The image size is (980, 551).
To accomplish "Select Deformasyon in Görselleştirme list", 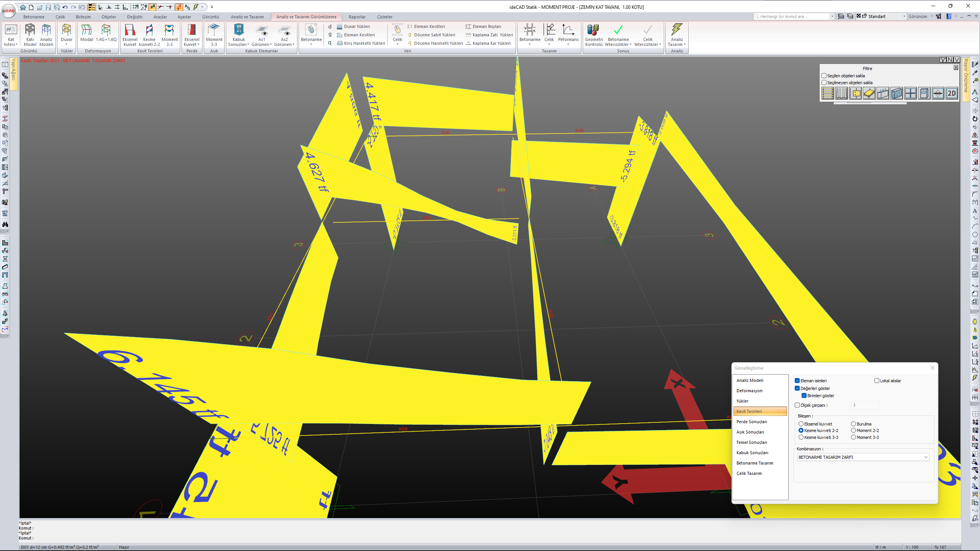I will [x=760, y=391].
